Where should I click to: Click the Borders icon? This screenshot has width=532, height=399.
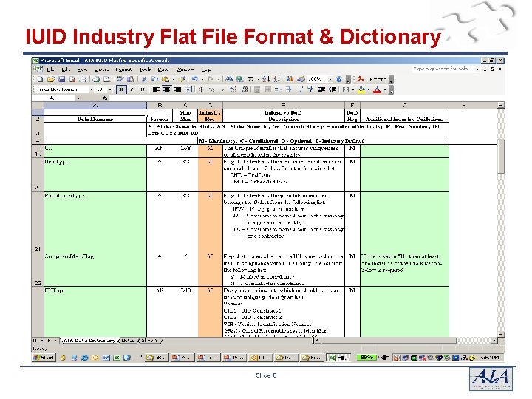point(346,89)
